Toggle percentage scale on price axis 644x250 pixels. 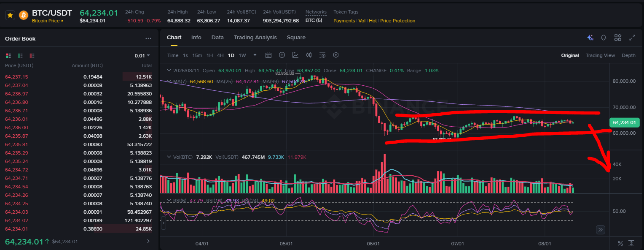coord(620,243)
